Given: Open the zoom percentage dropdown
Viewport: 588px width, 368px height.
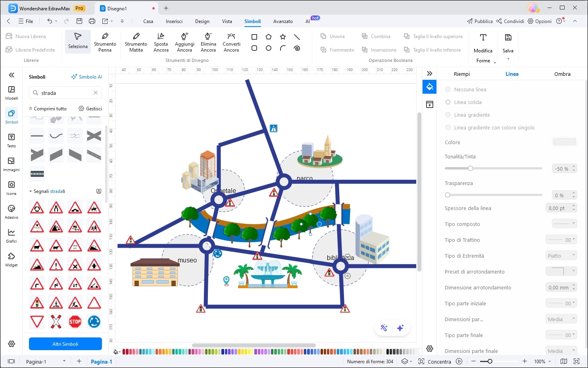Looking at the screenshot, I should click(x=550, y=361).
